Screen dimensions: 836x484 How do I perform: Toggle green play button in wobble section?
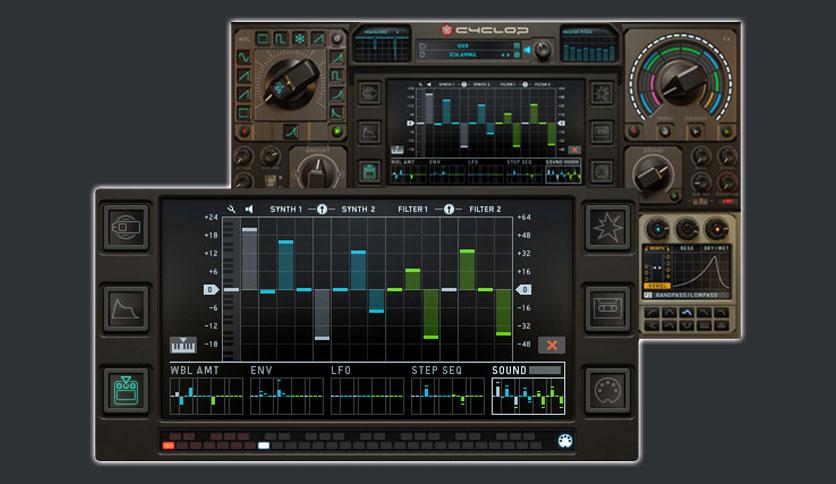click(x=337, y=131)
